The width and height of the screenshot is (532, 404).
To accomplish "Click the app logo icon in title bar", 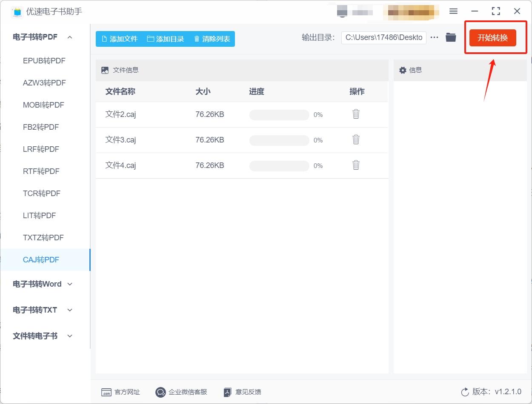I will pyautogui.click(x=17, y=11).
